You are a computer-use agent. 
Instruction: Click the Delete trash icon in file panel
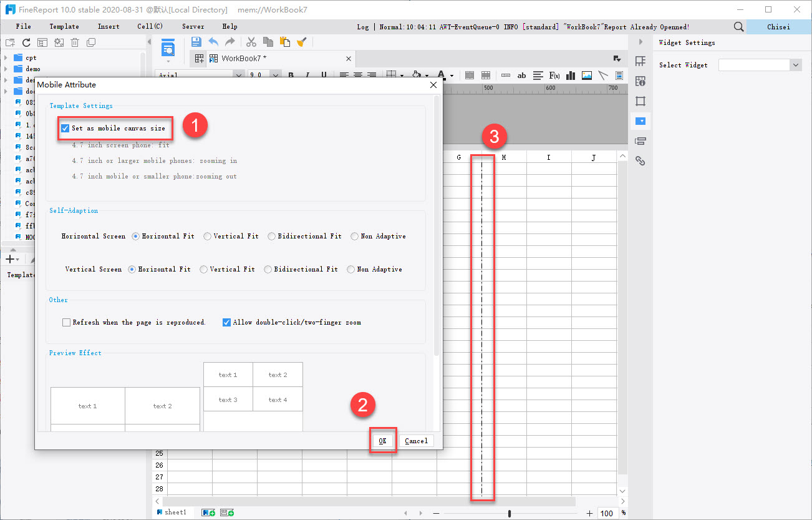[75, 42]
